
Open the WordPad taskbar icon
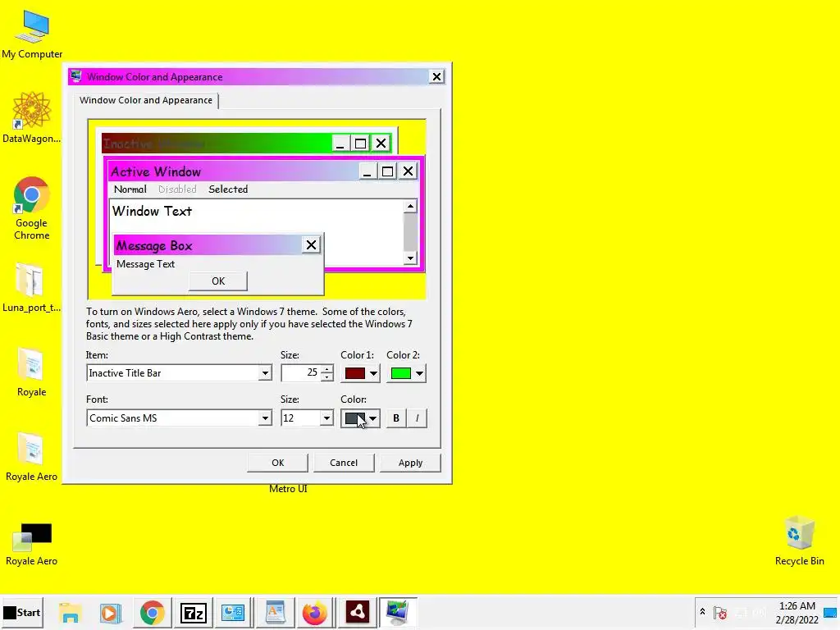pos(275,612)
